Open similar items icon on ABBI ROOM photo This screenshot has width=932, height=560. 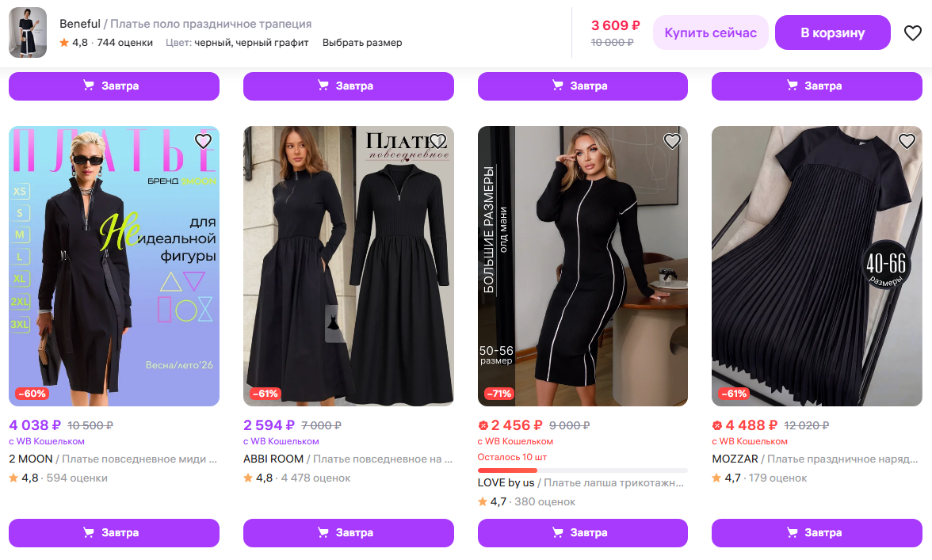coord(336,324)
